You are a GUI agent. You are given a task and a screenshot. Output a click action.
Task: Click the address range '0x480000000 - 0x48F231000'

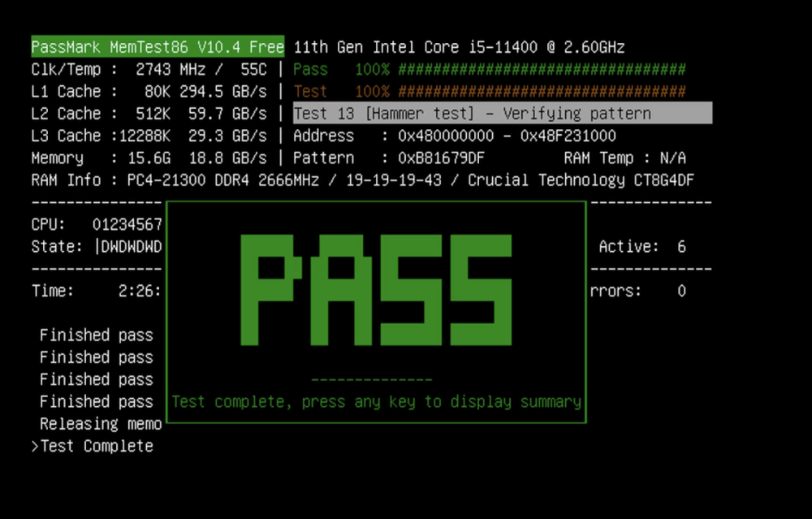tap(507, 136)
